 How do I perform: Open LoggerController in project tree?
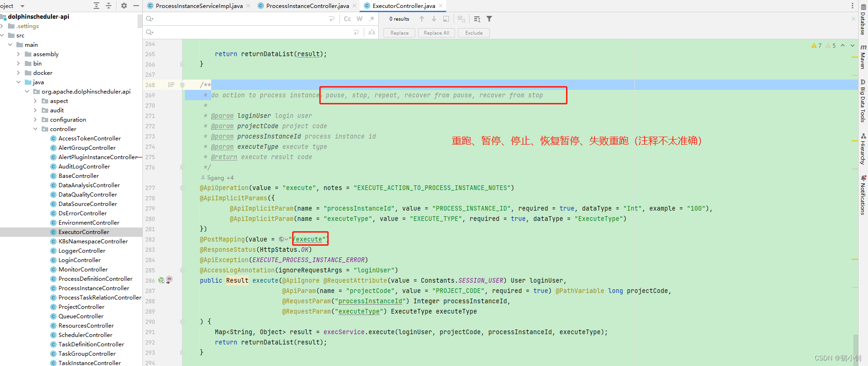click(x=82, y=250)
